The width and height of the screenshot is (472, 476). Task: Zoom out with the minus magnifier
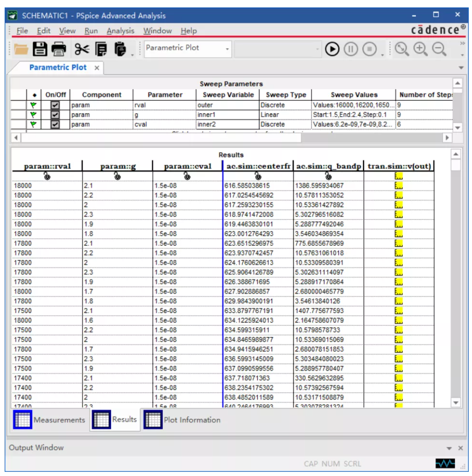[439, 49]
